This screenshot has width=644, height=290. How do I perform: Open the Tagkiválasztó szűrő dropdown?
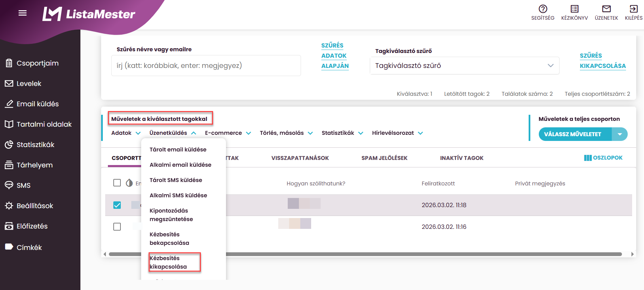464,66
